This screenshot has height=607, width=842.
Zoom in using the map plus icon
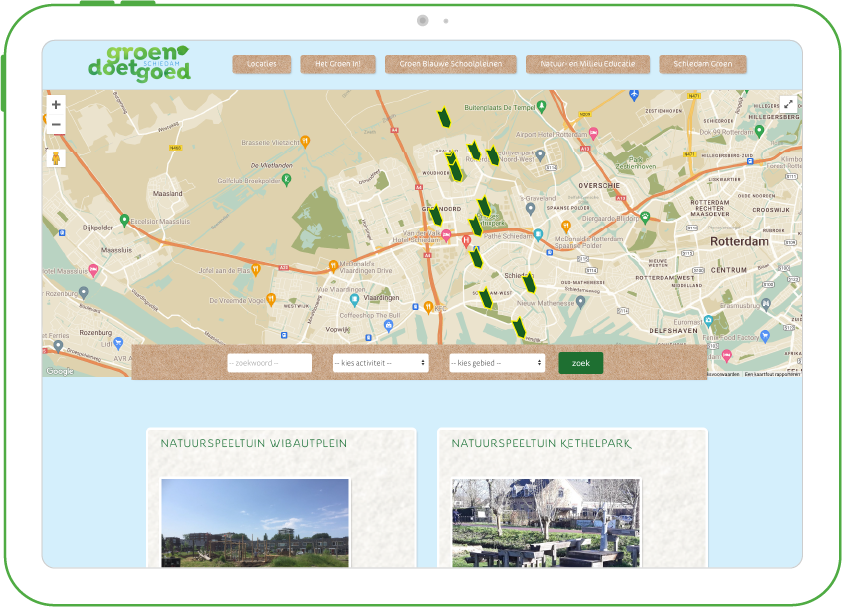(55, 103)
